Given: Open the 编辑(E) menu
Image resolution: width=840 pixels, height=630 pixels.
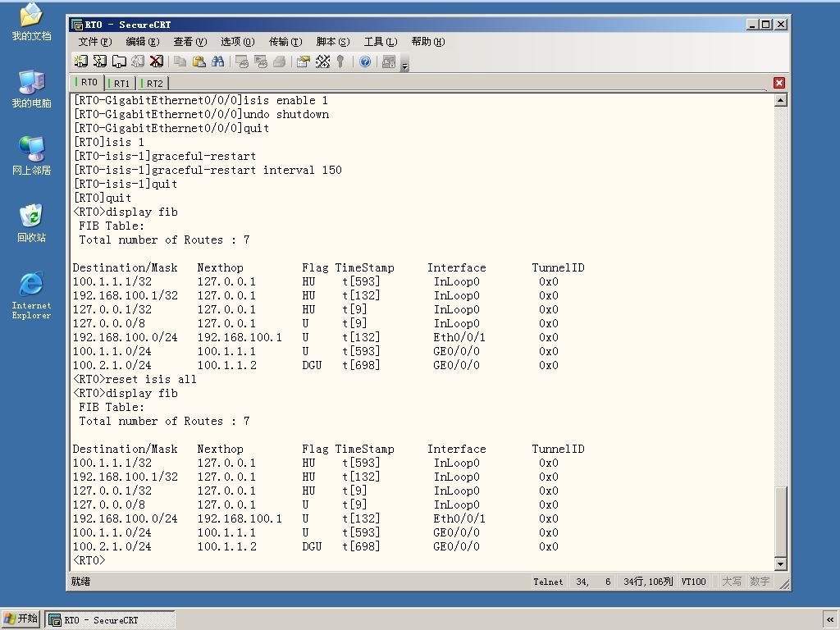Looking at the screenshot, I should click(143, 42).
